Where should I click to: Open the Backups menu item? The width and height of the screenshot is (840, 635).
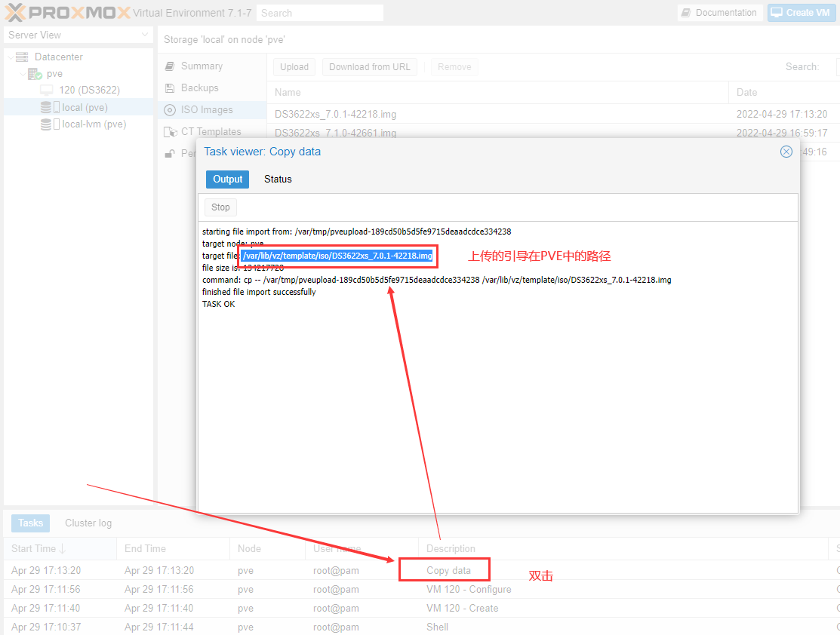(x=213, y=87)
